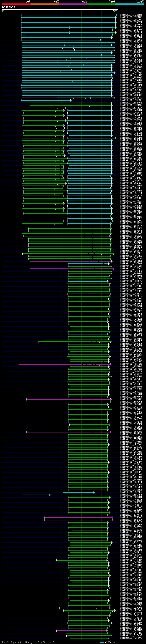Select the UniRef100_Q011G4 label

pos(131,261)
